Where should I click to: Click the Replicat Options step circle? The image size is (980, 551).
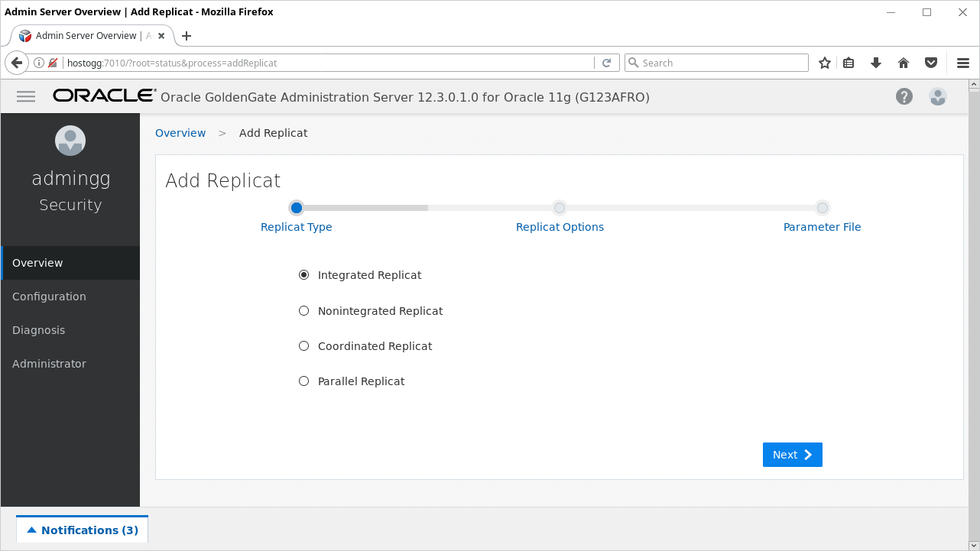560,208
